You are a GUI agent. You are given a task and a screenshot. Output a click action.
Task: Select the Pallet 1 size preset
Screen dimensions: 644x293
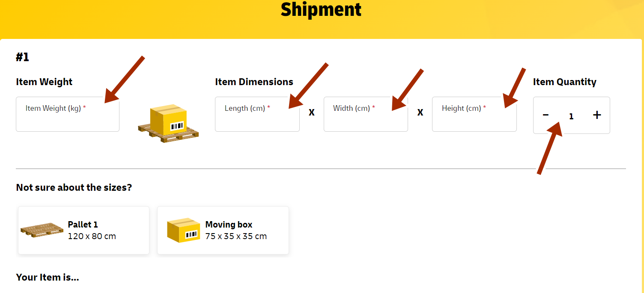[83, 230]
